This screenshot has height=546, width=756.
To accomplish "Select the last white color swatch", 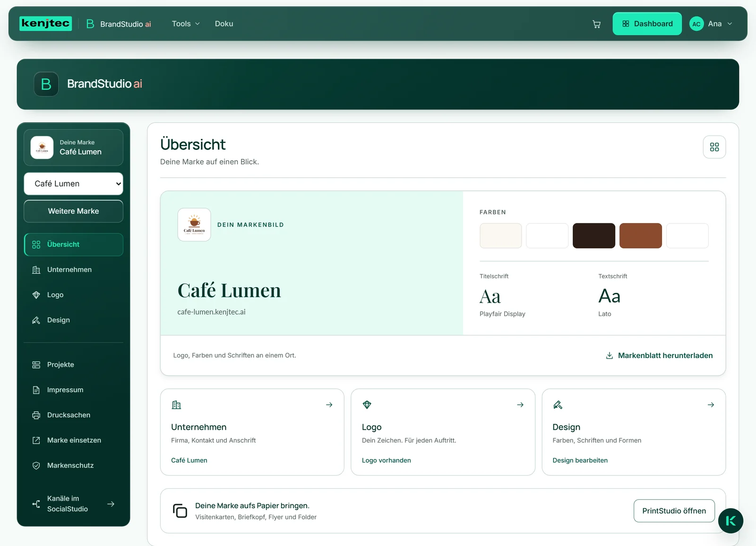I will point(687,236).
